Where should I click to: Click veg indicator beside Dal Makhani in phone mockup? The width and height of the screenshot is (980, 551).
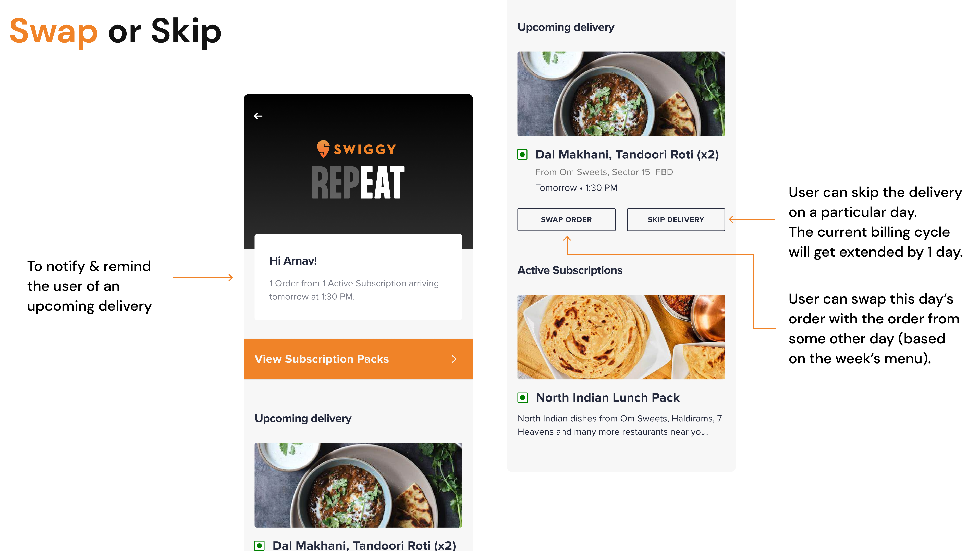pos(260,546)
